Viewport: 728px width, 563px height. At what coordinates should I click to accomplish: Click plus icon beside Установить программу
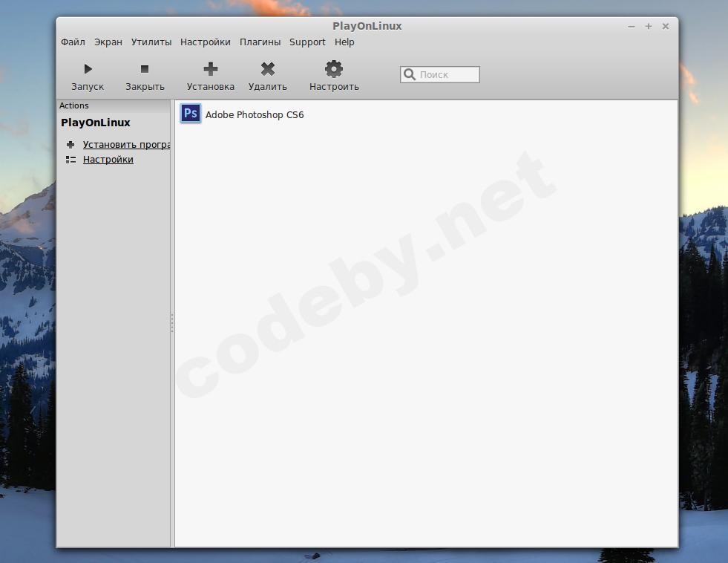pos(70,145)
